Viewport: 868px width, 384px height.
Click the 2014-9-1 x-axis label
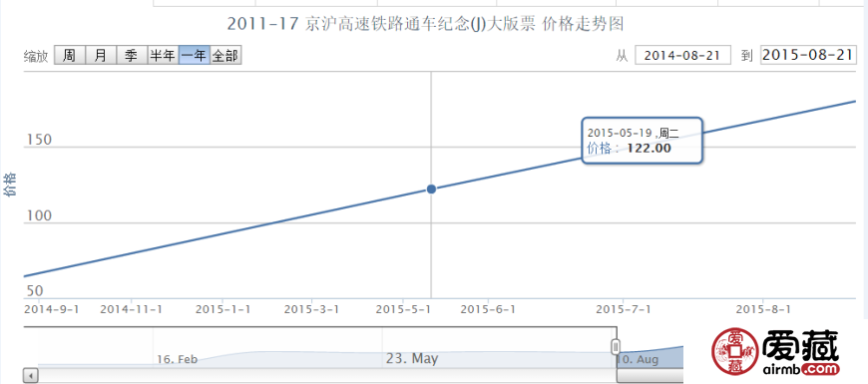[52, 309]
